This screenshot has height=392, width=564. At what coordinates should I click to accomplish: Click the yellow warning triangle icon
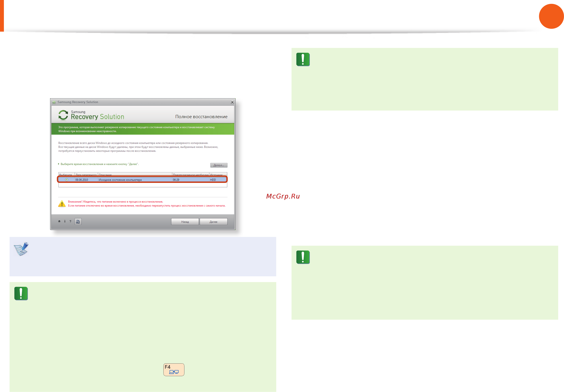(x=62, y=204)
